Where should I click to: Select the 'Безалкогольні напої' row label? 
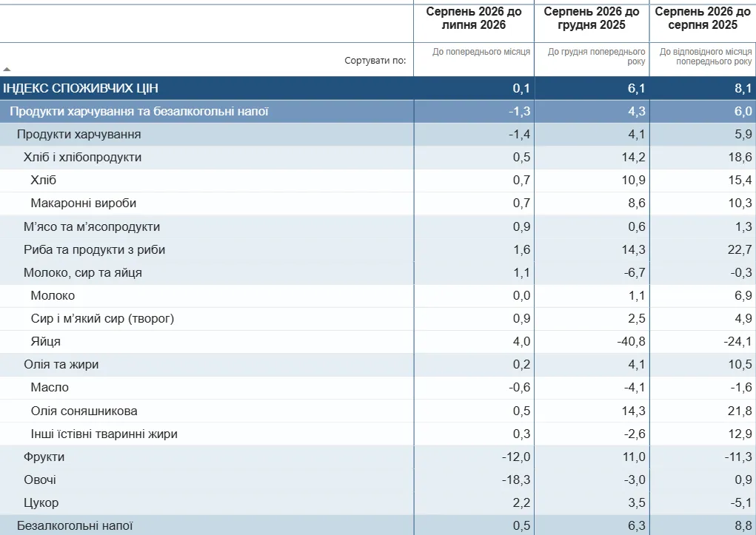[x=75, y=526]
